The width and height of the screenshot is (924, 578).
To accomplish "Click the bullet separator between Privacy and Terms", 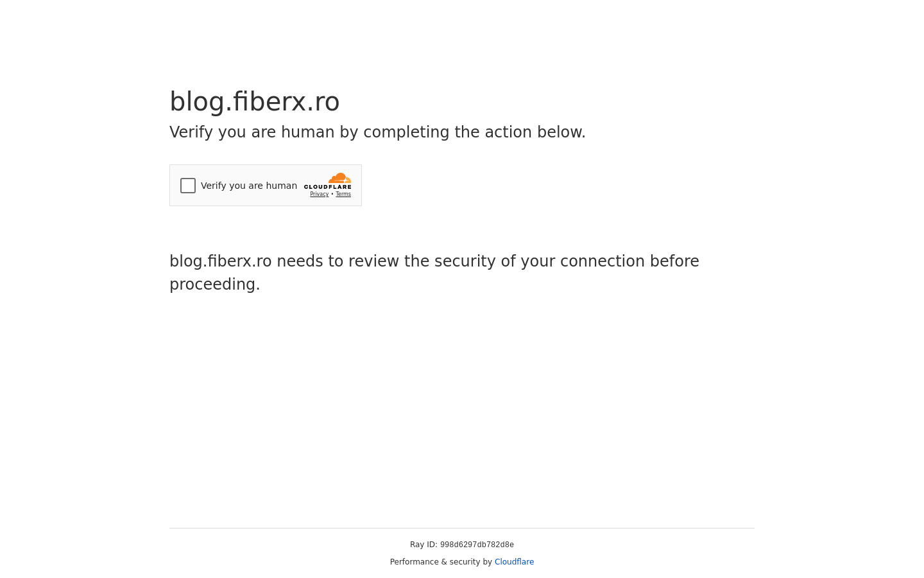I will click(x=332, y=194).
